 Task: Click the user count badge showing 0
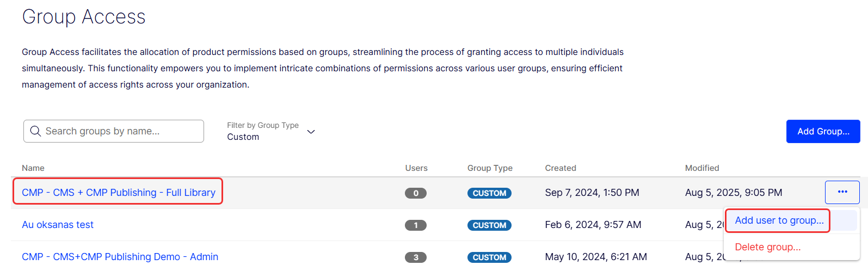pyautogui.click(x=416, y=193)
